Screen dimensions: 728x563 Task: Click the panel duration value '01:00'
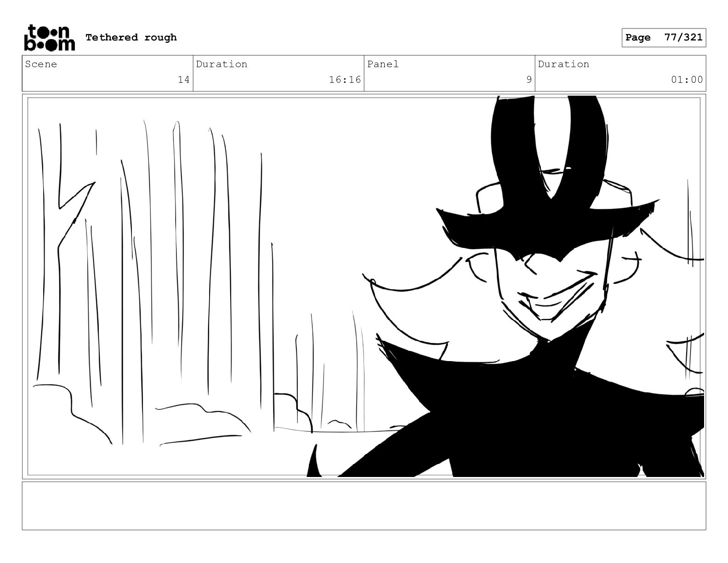[687, 80]
